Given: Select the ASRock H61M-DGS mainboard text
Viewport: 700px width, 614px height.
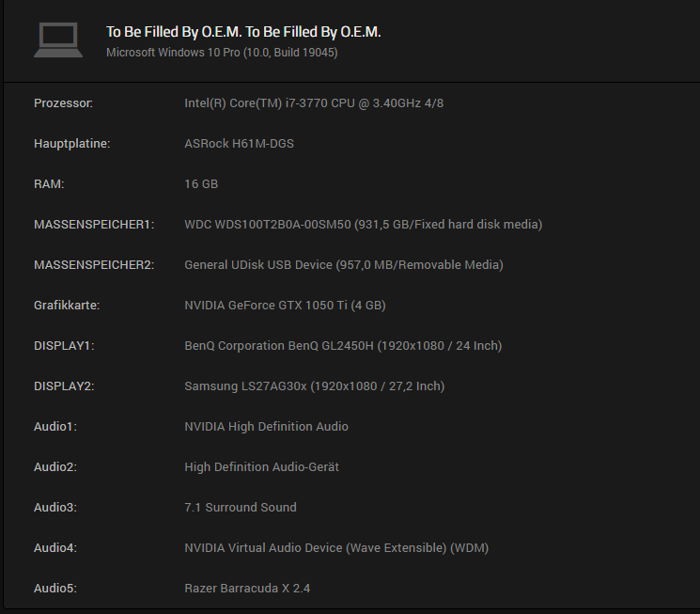Looking at the screenshot, I should pyautogui.click(x=239, y=144).
